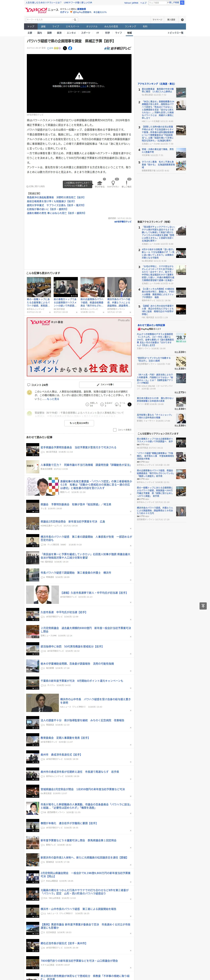210x980 pixels.
Task: Open the settings gear icon in header
Action: [x=182, y=20]
